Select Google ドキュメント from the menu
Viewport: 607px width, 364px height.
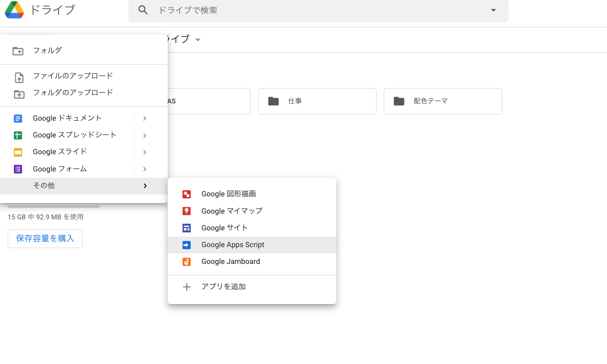click(84, 118)
